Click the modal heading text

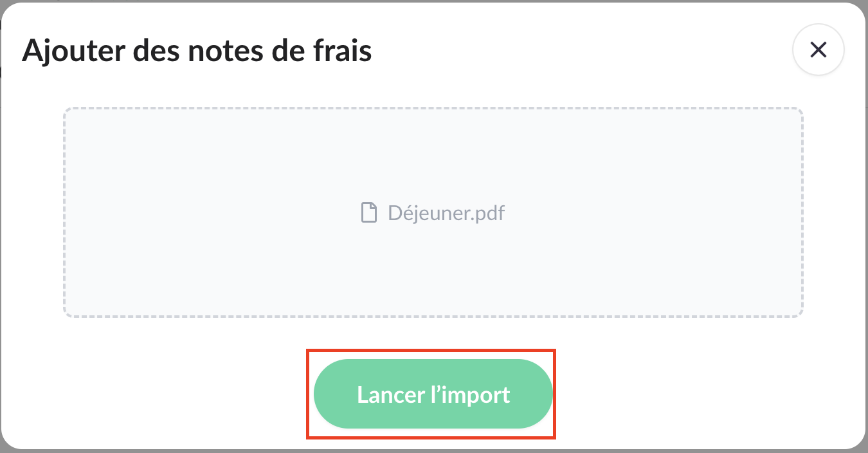tap(197, 50)
